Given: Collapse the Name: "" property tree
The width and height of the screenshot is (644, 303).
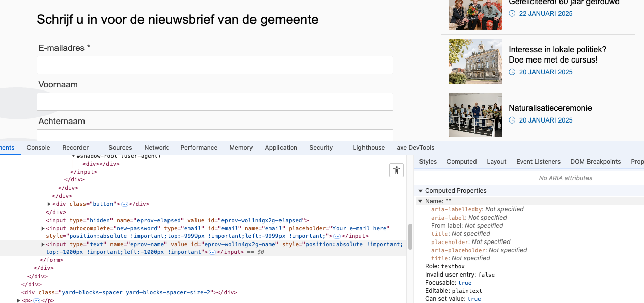Looking at the screenshot, I should tap(421, 201).
